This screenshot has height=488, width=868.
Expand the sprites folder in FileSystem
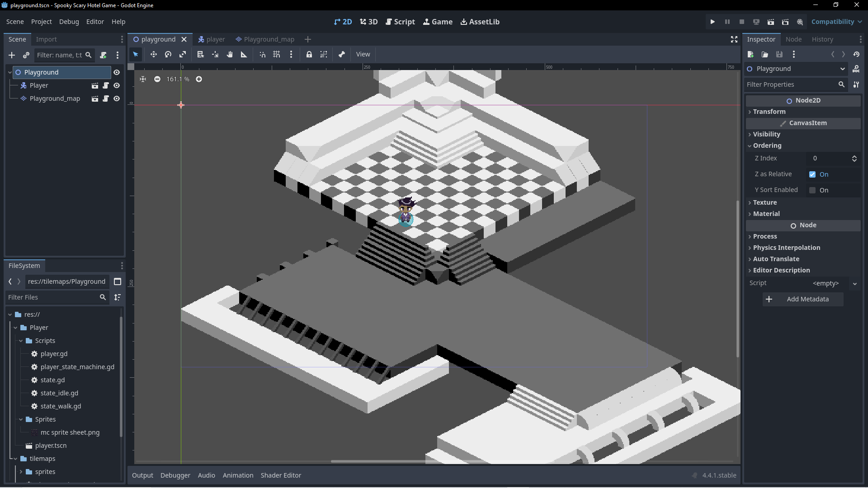click(21, 472)
